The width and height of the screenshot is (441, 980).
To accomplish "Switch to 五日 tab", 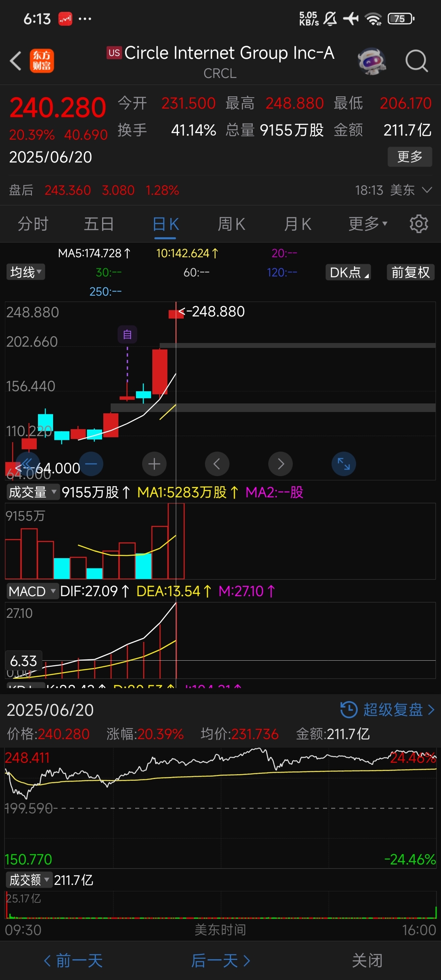I will pyautogui.click(x=99, y=224).
